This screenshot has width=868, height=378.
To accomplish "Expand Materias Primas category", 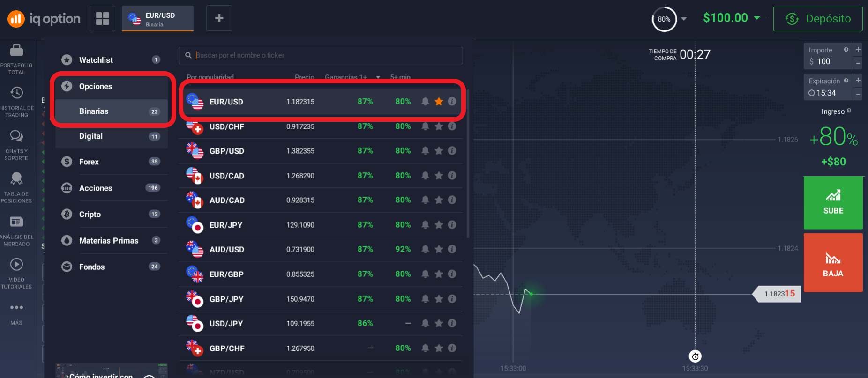I will click(112, 240).
